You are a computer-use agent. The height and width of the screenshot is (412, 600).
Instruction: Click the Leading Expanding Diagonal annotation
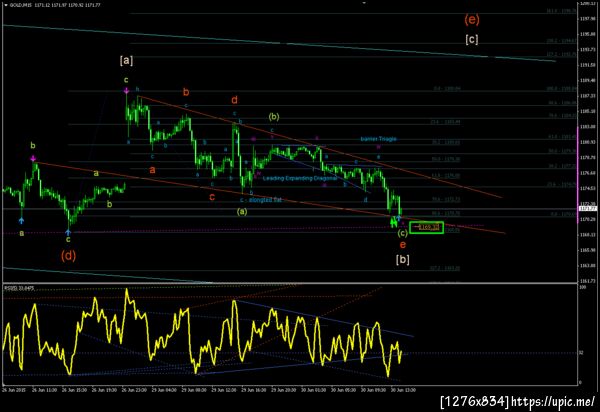300,178
